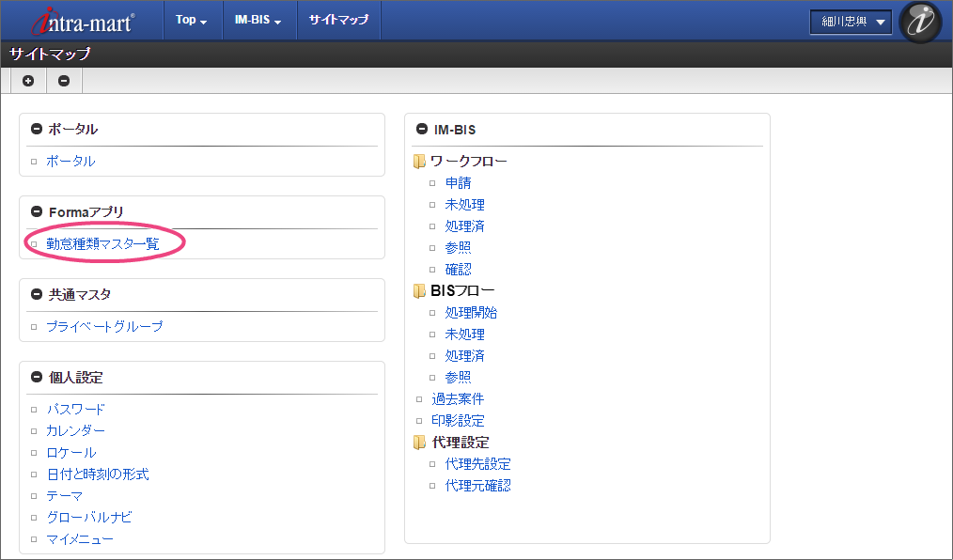The height and width of the screenshot is (560, 953).
Task: Open 未処理 under BISフロー
Action: coord(465,334)
